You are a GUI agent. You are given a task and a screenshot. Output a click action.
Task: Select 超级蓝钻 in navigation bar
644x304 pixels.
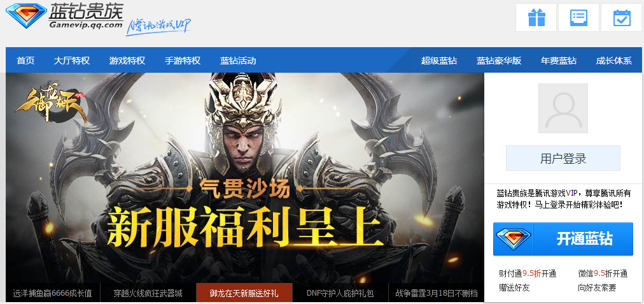coord(439,61)
